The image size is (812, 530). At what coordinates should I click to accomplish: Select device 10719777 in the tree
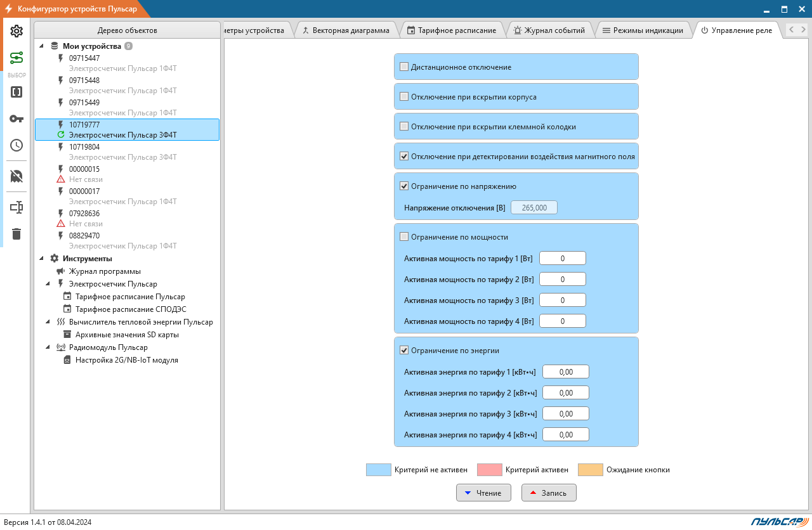(x=127, y=129)
